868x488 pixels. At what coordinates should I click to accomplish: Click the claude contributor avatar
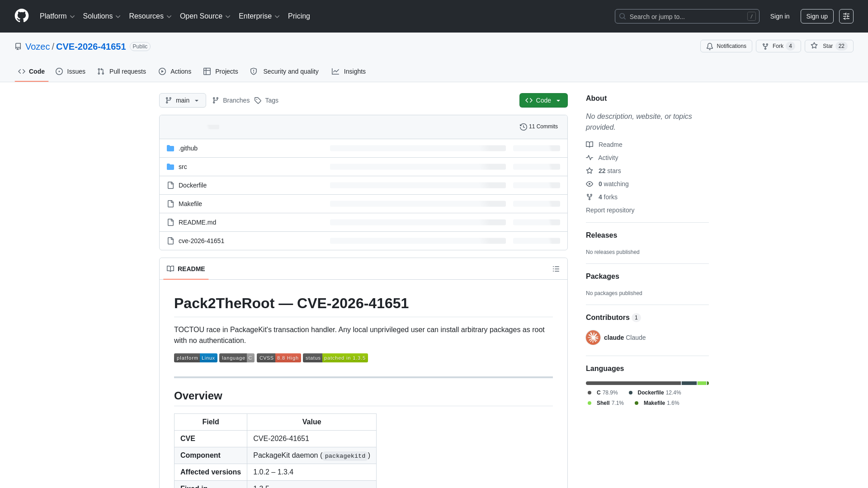[593, 338]
